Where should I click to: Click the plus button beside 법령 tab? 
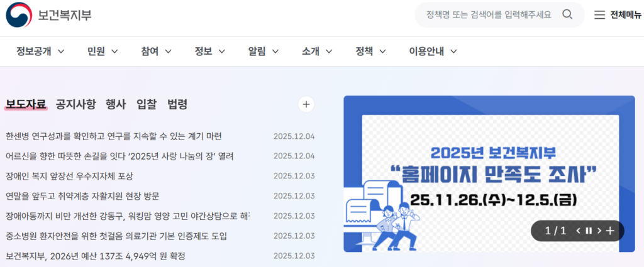click(306, 104)
